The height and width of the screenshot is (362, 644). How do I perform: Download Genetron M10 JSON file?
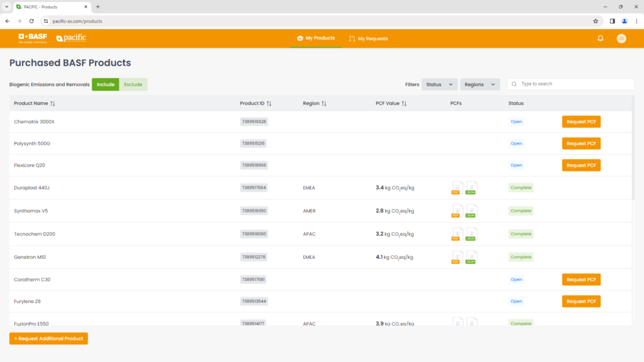(471, 257)
